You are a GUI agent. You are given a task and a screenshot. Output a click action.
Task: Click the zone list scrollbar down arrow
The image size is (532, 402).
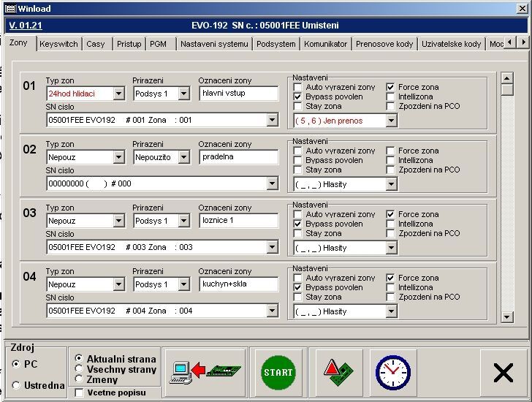click(x=507, y=316)
